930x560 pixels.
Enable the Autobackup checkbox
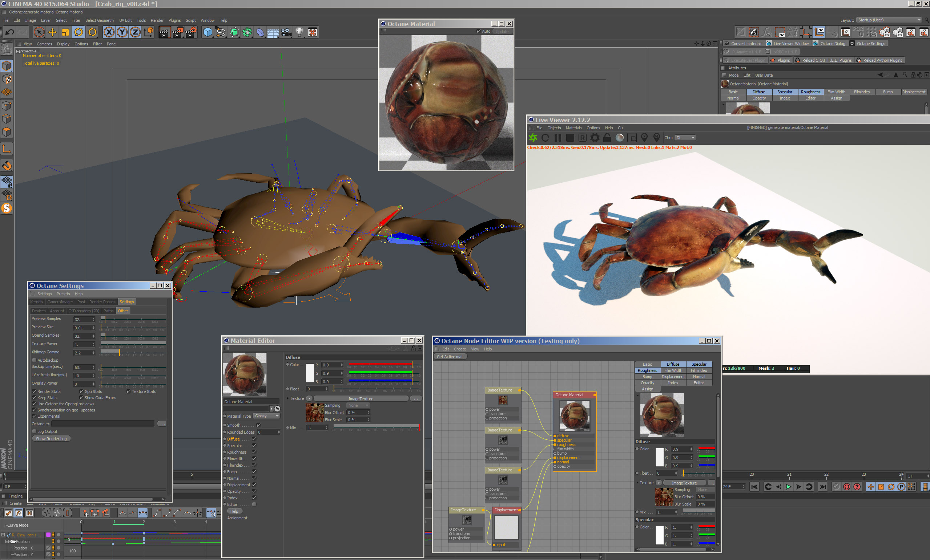point(34,360)
